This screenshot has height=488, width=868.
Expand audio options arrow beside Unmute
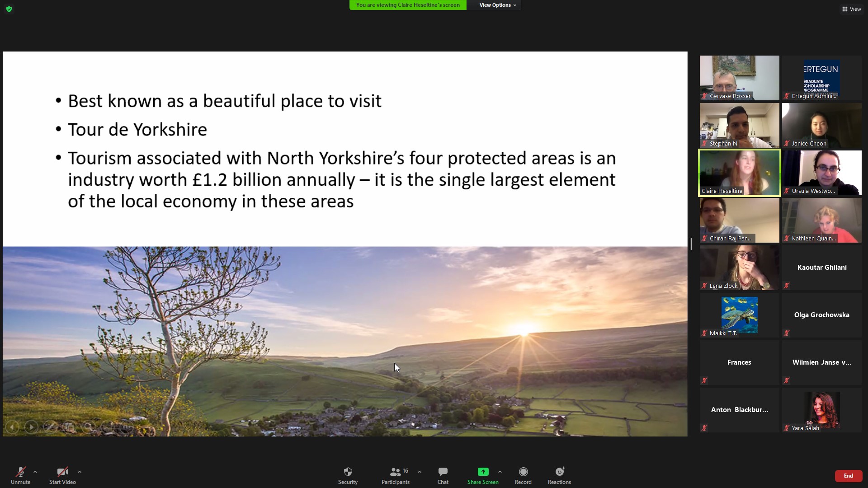coord(35,472)
